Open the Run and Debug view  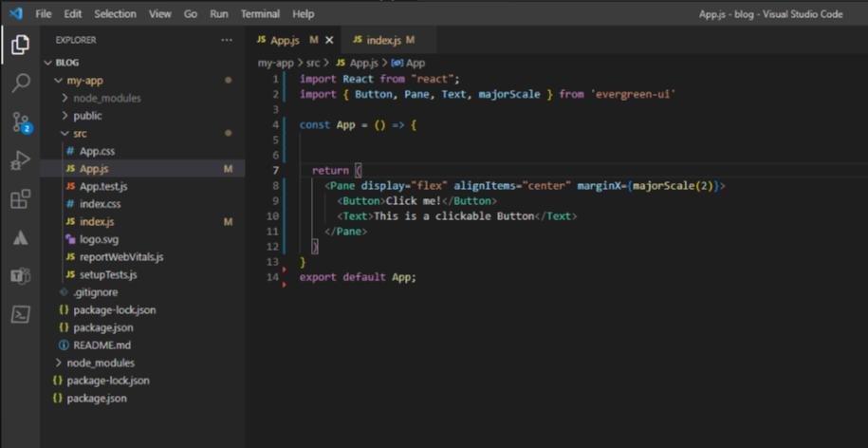[20, 160]
